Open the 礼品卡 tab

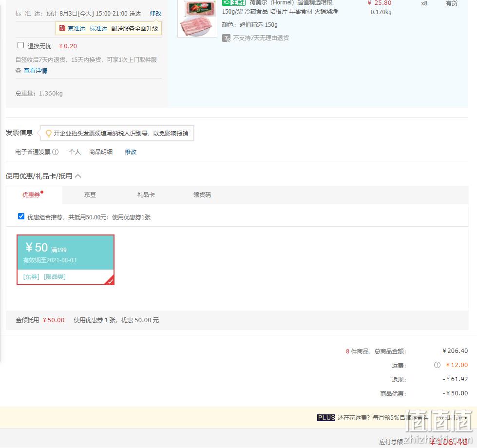coord(146,195)
